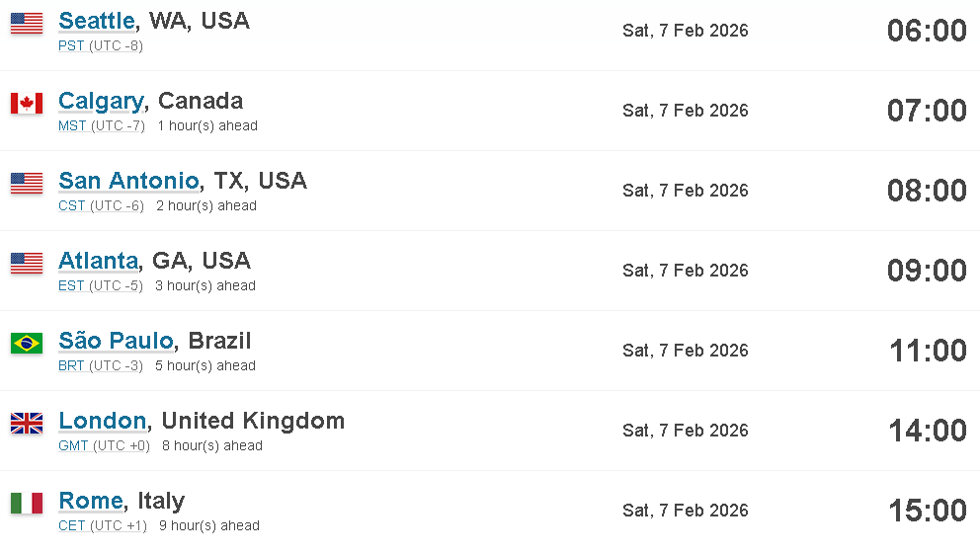
Task: Open the São Paulo city link
Action: 116,341
